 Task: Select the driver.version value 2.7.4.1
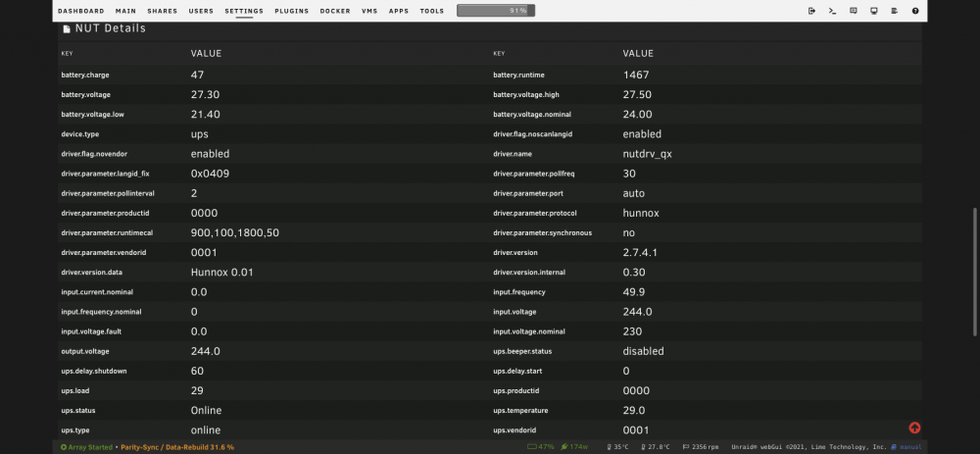[x=640, y=253]
